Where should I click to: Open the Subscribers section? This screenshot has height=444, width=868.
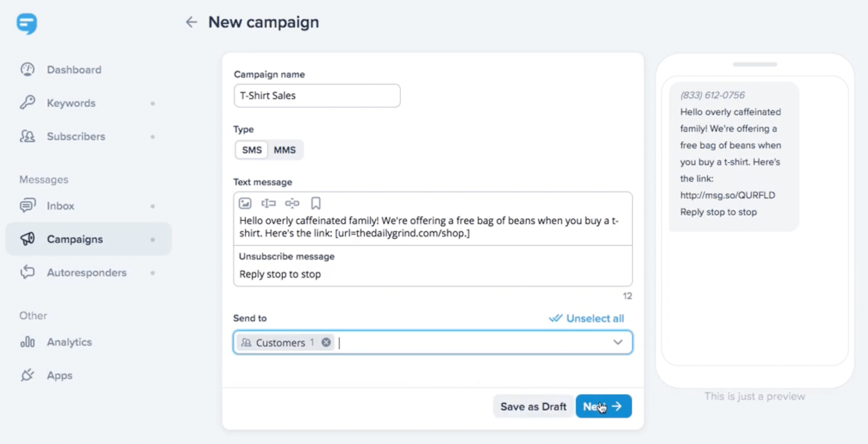tap(76, 136)
